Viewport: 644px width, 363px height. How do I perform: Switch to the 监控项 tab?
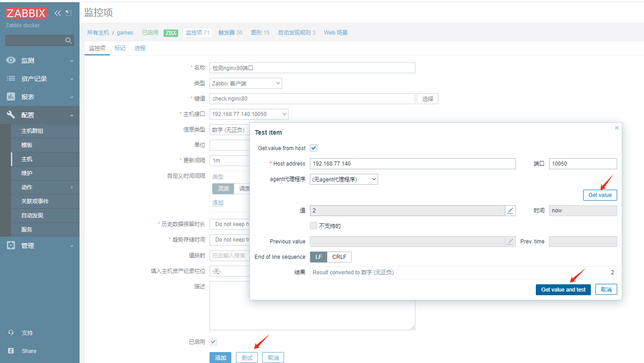[97, 48]
